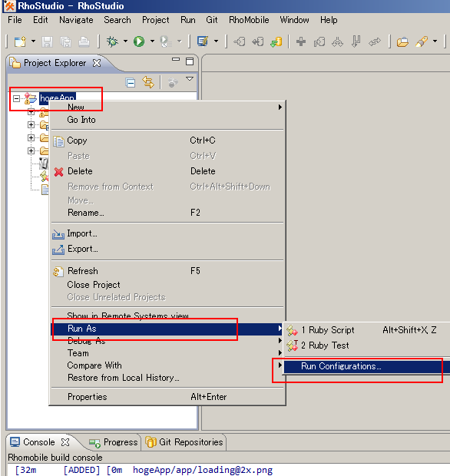Image resolution: width=450 pixels, height=476 pixels.
Task: Open the New wizard dropdown arrow
Action: click(x=33, y=41)
